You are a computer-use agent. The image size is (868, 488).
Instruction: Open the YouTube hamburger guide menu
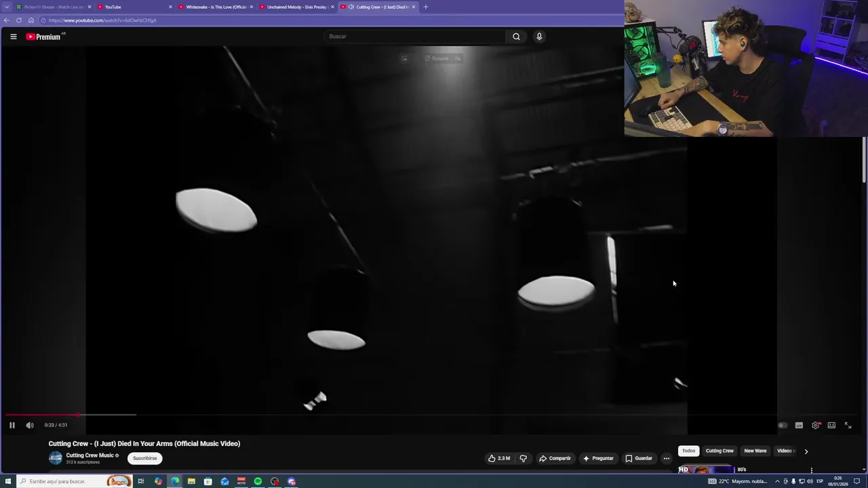[x=13, y=37]
